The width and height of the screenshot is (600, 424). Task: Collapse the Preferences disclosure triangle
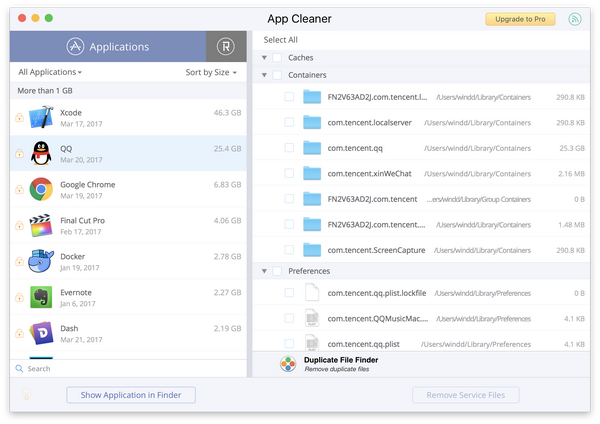[264, 271]
